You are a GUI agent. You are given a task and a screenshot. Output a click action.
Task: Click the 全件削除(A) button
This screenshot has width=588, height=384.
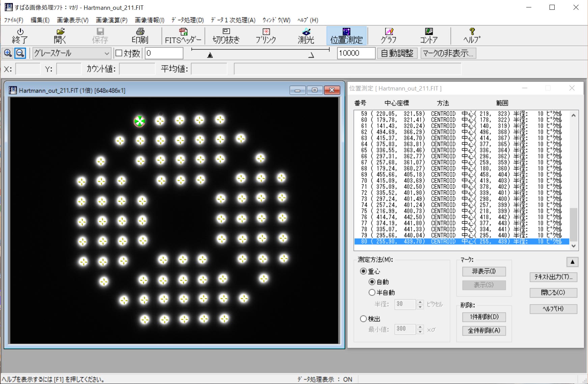tap(484, 331)
